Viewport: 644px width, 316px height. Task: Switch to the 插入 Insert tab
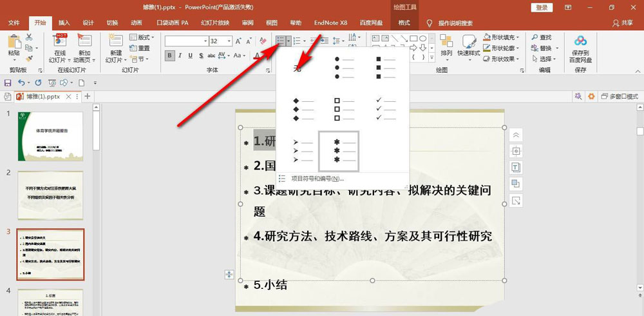[x=64, y=23]
